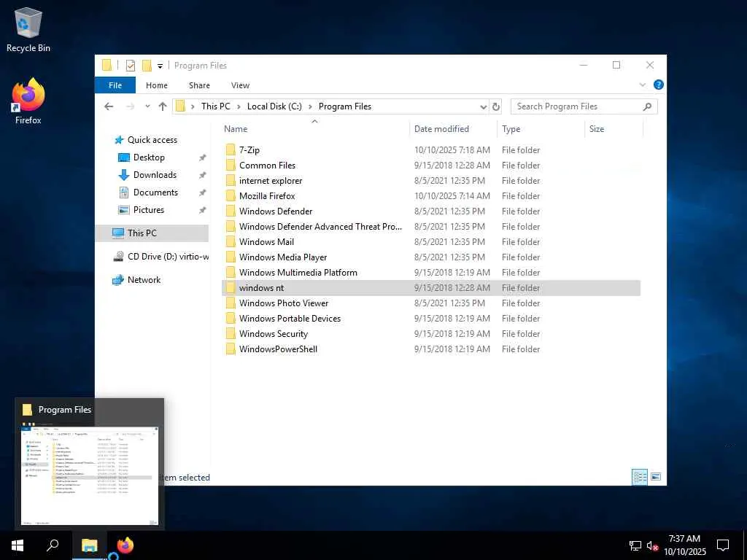This screenshot has height=560, width=747.
Task: Open the Action Center notifications icon
Action: click(723, 545)
